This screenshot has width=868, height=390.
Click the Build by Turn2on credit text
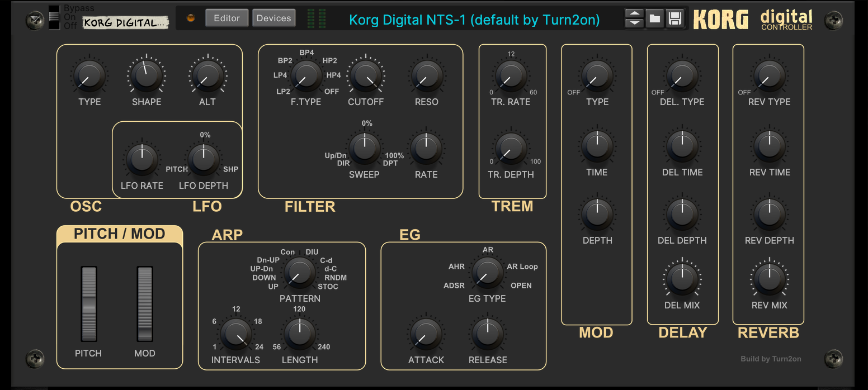770,359
